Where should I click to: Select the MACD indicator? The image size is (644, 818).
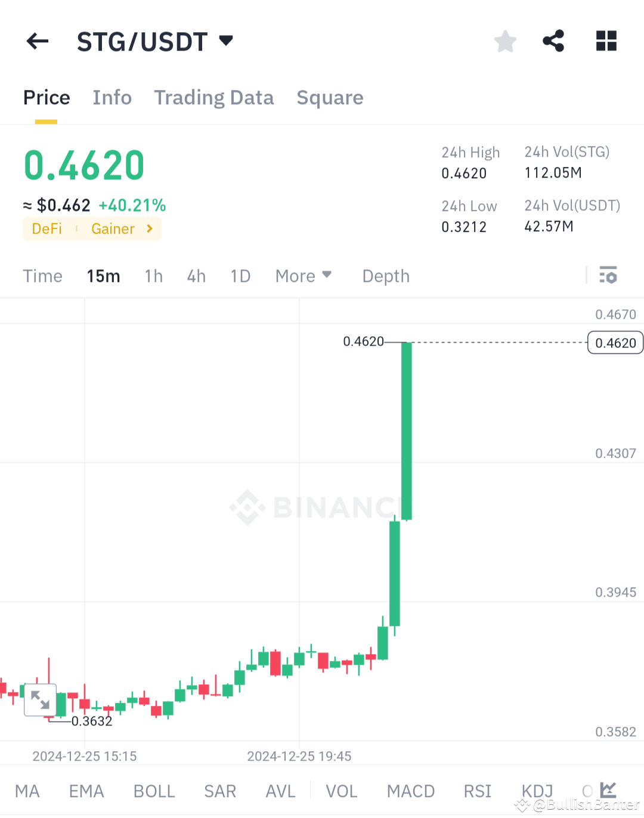click(x=410, y=791)
